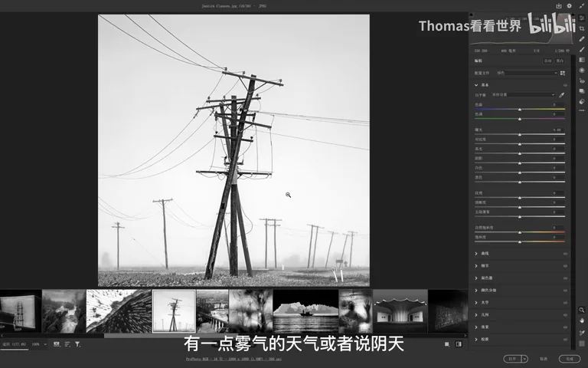Image resolution: width=588 pixels, height=368 pixels.
Task: Open the Presets panel icon
Action: click(x=582, y=101)
